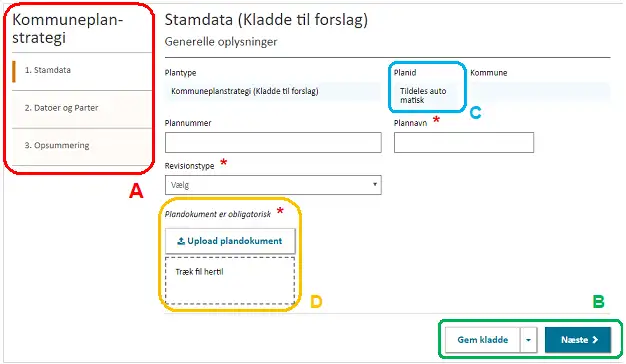The image size is (626, 364).
Task: Expand the Revisionstype Vælg dropdown
Action: (273, 185)
